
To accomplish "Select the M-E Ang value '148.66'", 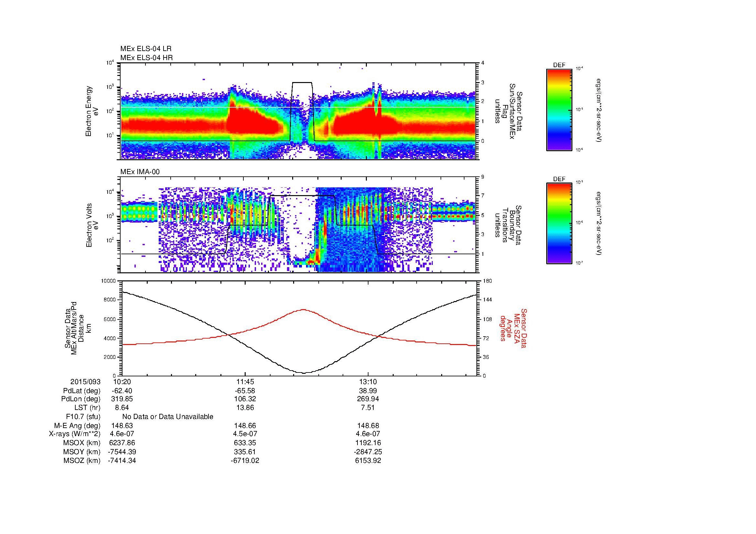I will pos(245,425).
